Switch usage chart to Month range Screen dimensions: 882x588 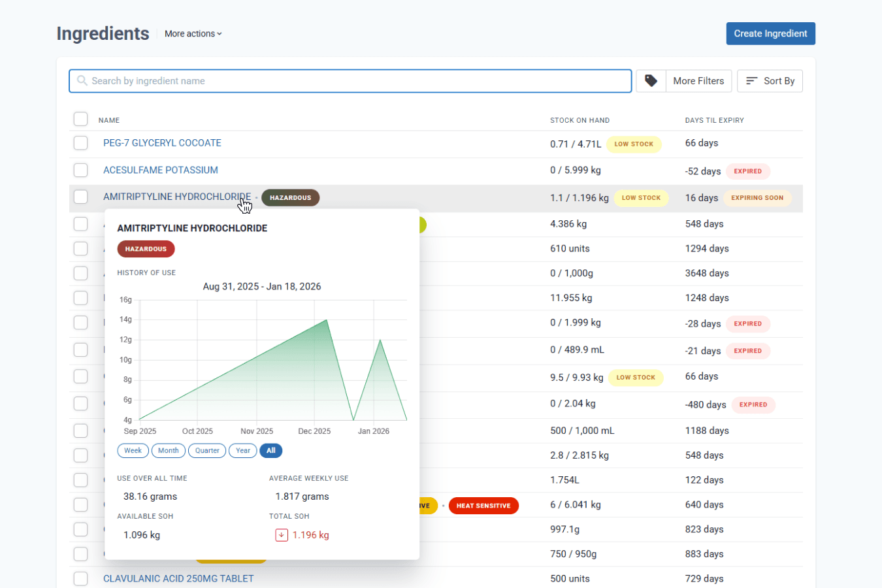point(168,451)
